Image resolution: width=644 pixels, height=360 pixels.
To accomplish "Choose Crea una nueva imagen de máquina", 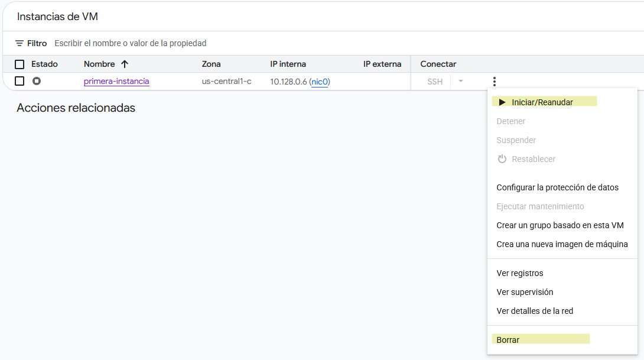I will (562, 244).
